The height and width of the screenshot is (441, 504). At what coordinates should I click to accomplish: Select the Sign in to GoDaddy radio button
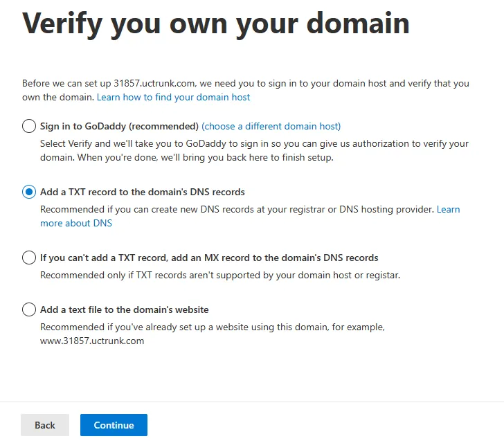[29, 126]
